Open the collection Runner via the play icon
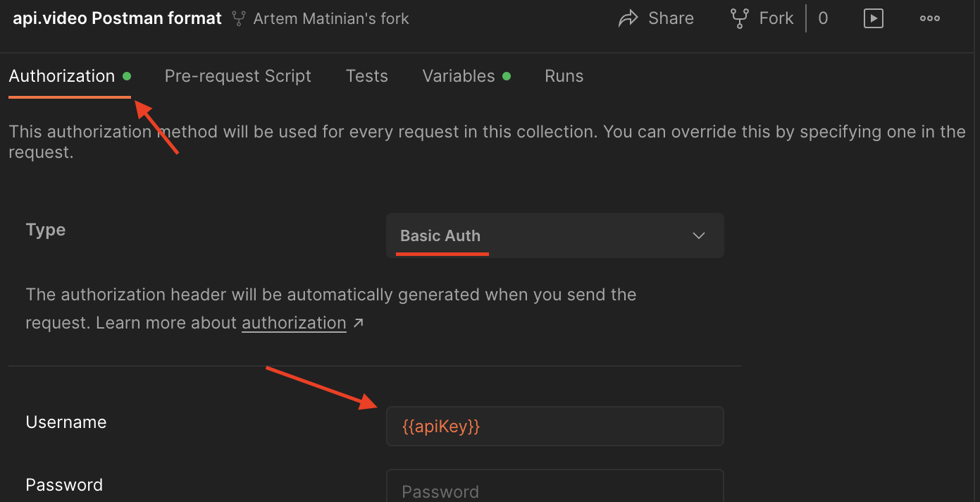Image resolution: width=980 pixels, height=502 pixels. coord(873,18)
